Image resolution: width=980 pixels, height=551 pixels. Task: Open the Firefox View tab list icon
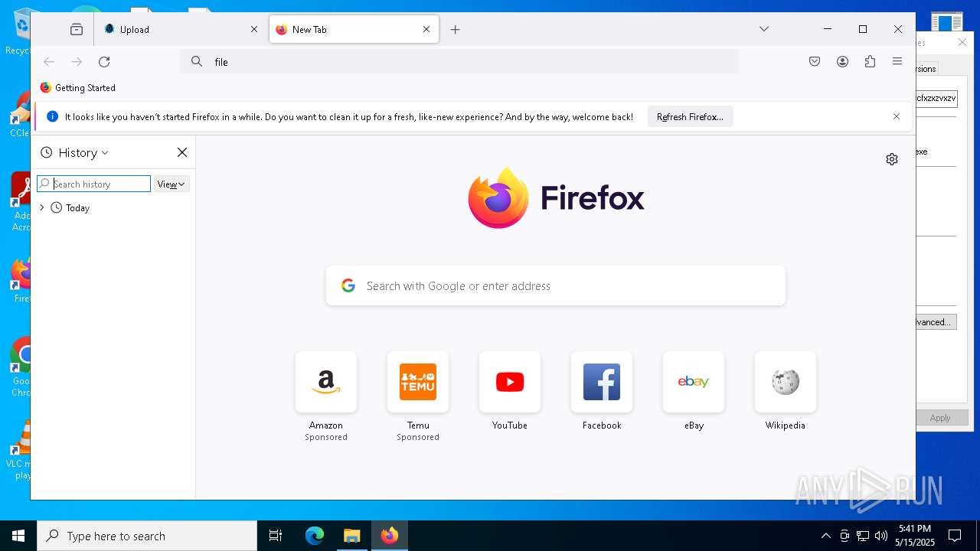(x=76, y=30)
